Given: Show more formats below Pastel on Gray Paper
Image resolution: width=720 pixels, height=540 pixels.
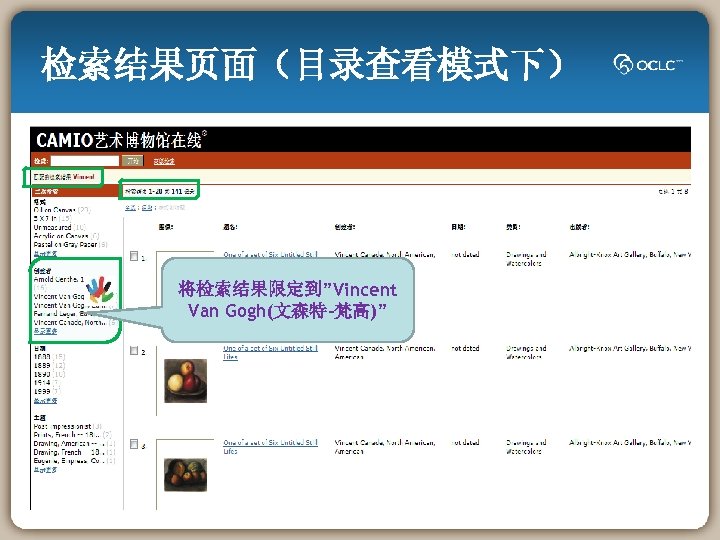Looking at the screenshot, I should 45,253.
